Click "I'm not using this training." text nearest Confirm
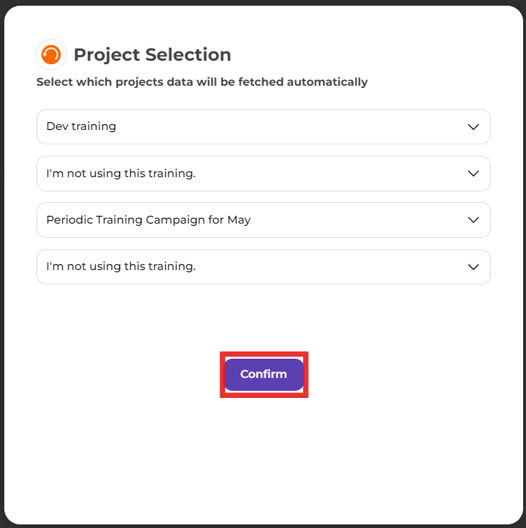This screenshot has height=528, width=526. 121,266
